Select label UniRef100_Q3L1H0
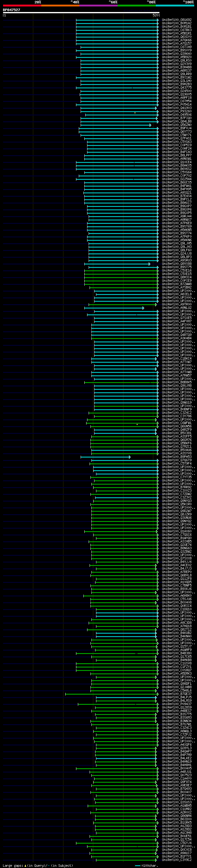 (176, 81)
